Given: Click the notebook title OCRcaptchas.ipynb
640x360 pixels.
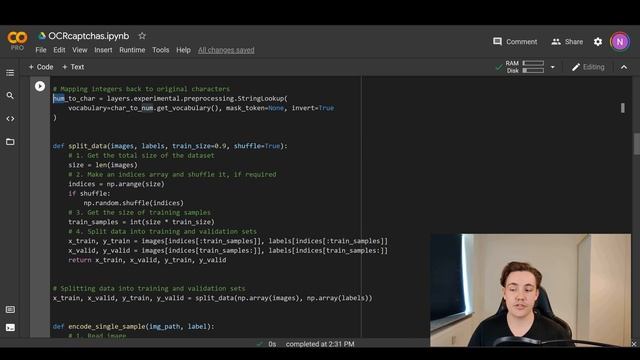Looking at the screenshot, I should (x=89, y=36).
